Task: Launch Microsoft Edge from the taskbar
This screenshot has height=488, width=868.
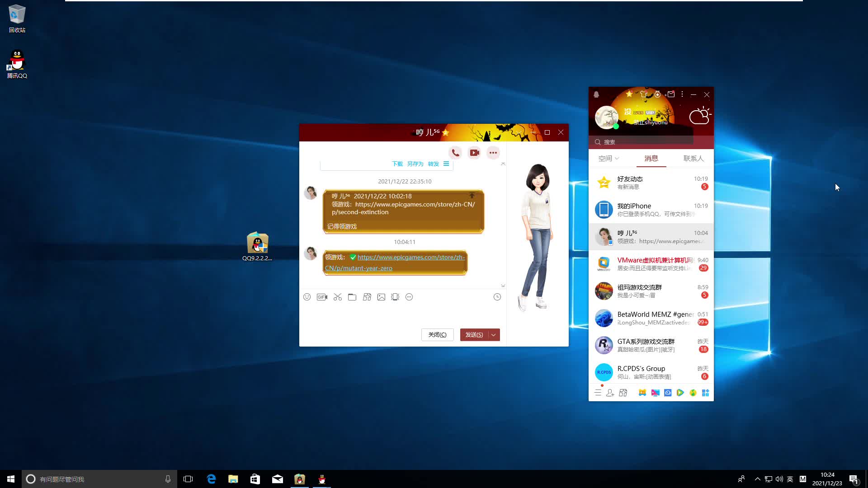Action: tap(211, 479)
